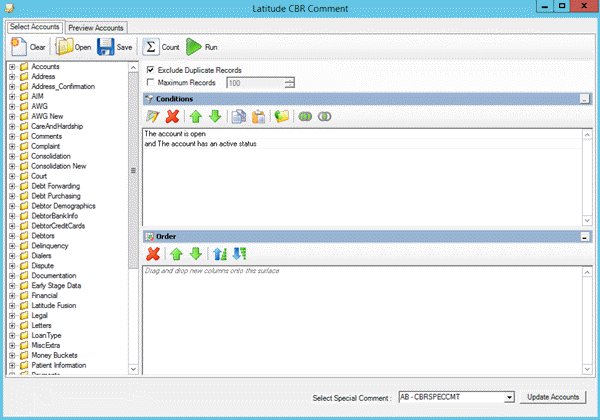The image size is (600, 420).
Task: Uncheck Exclude Duplicate Records
Action: coord(151,70)
